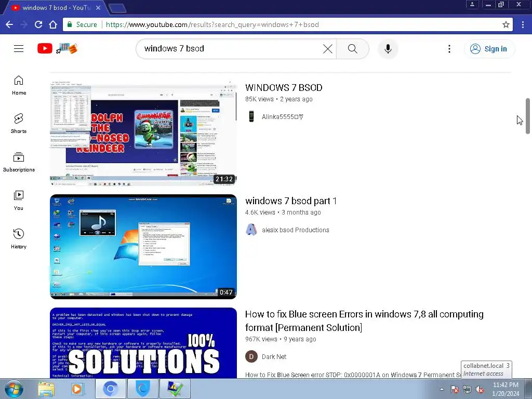532x399 pixels.
Task: Open the Dark Net channel avatar
Action: click(x=251, y=356)
